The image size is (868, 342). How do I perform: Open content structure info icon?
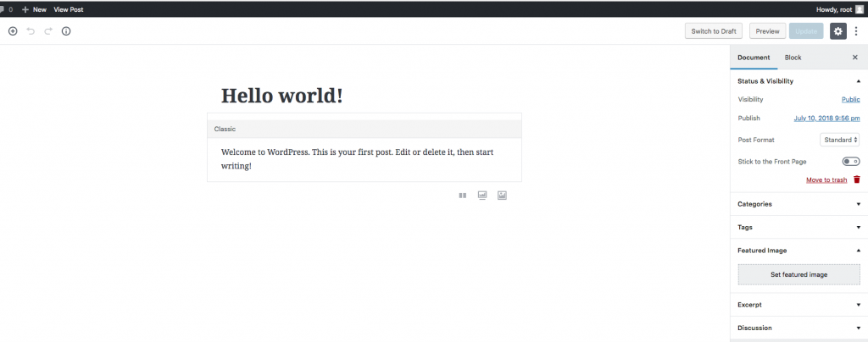[66, 31]
